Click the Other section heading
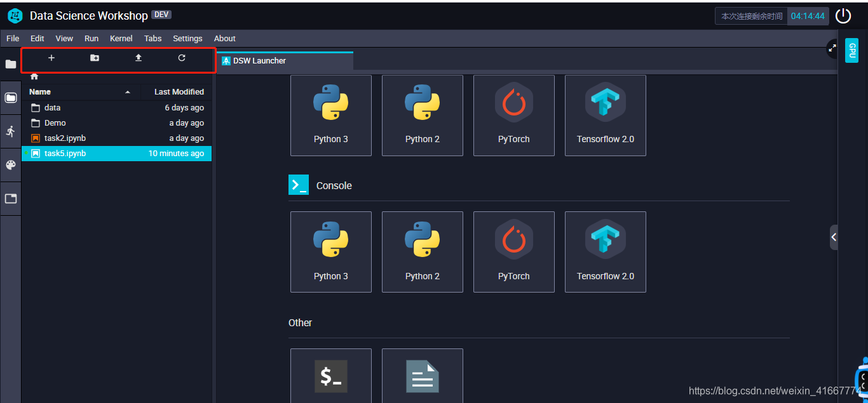868x403 pixels. [x=300, y=322]
